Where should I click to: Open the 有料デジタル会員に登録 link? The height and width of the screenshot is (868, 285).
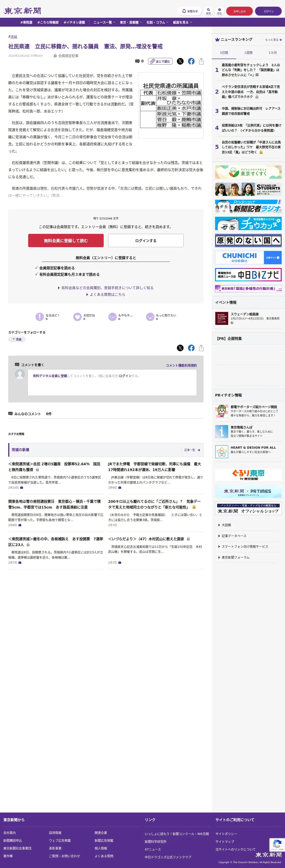(x=50, y=376)
